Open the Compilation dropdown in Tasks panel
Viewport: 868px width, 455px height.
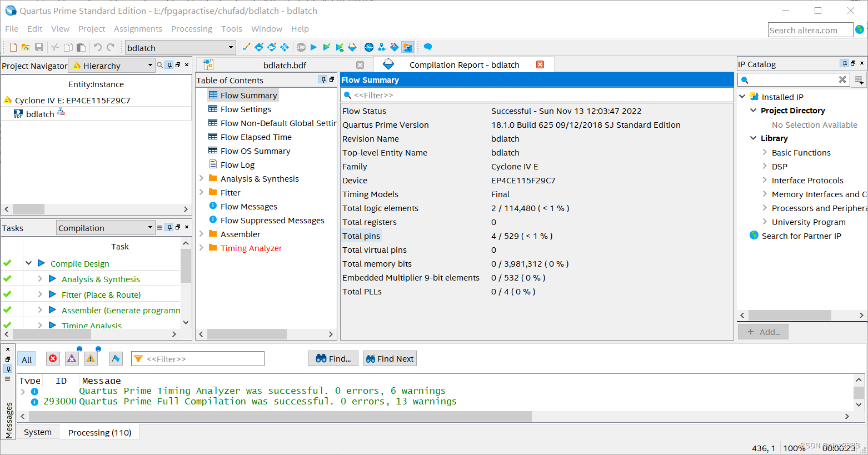106,228
